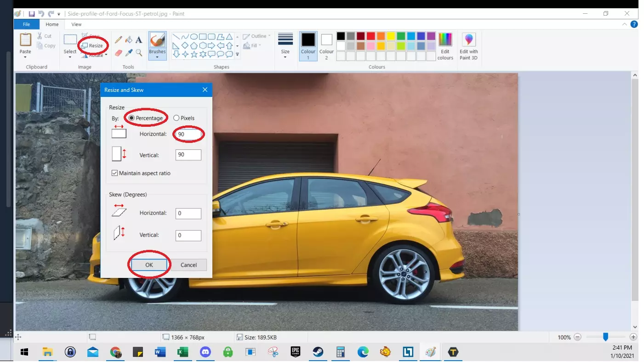The height and width of the screenshot is (362, 644).
Task: Open Excel from the taskbar
Action: coord(183,352)
